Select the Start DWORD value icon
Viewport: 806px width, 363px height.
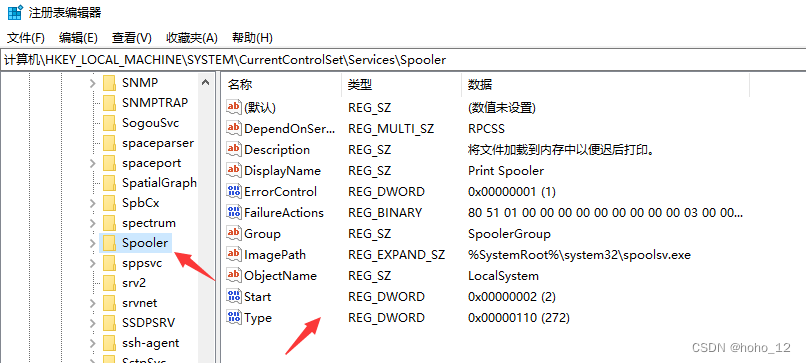click(234, 296)
